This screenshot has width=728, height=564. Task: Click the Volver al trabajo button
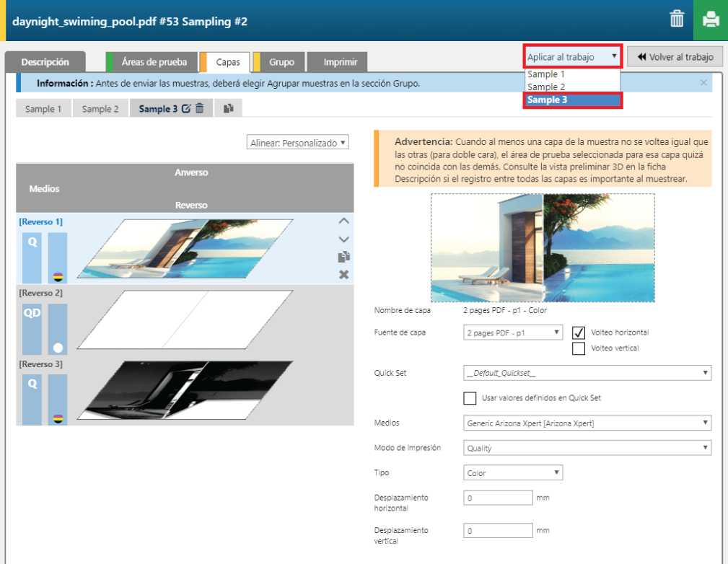pyautogui.click(x=675, y=57)
